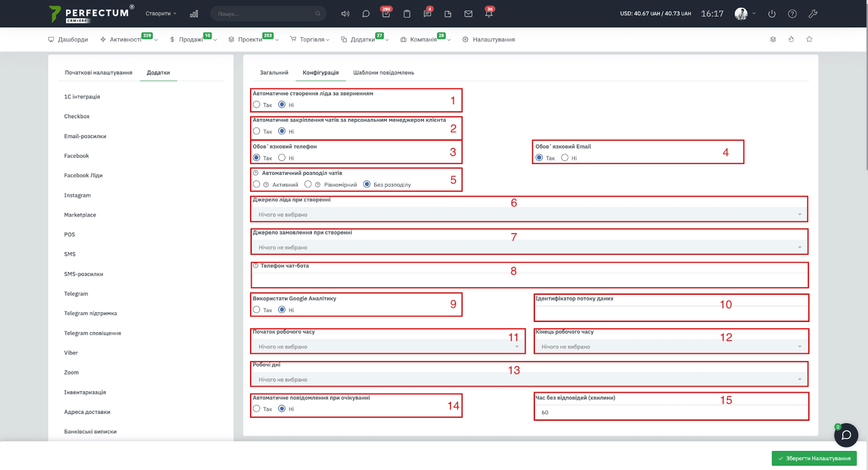Click the power logout icon
The height and width of the screenshot is (470, 868).
coord(772,14)
